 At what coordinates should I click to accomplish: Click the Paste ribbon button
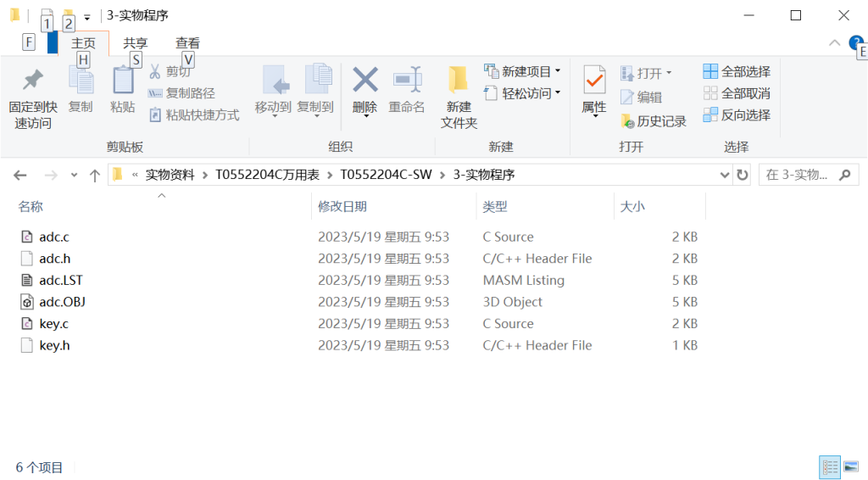[x=122, y=90]
